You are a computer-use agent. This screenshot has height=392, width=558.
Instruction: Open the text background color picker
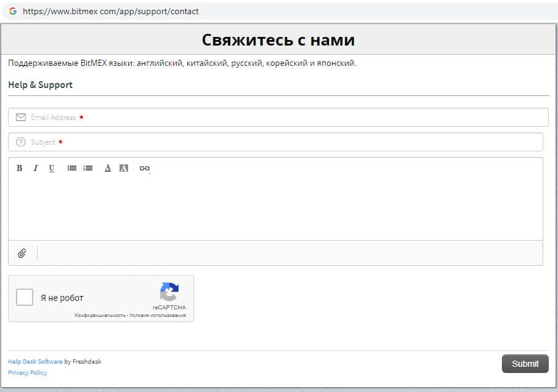tap(124, 168)
